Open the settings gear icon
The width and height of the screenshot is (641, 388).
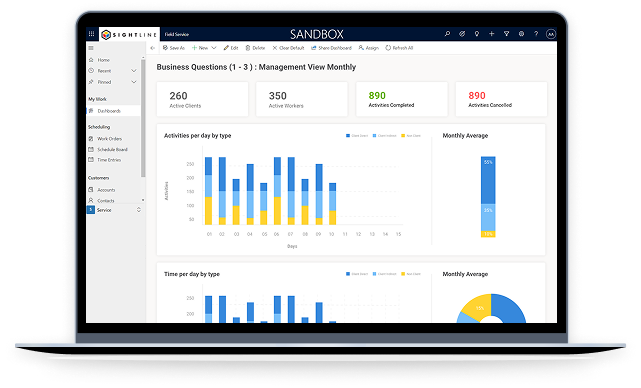coord(521,34)
